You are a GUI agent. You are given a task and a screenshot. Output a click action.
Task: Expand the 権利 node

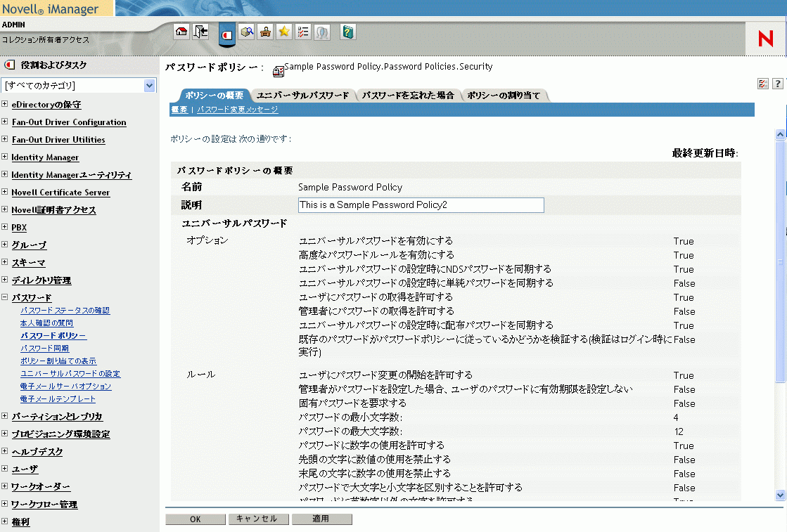(4, 521)
